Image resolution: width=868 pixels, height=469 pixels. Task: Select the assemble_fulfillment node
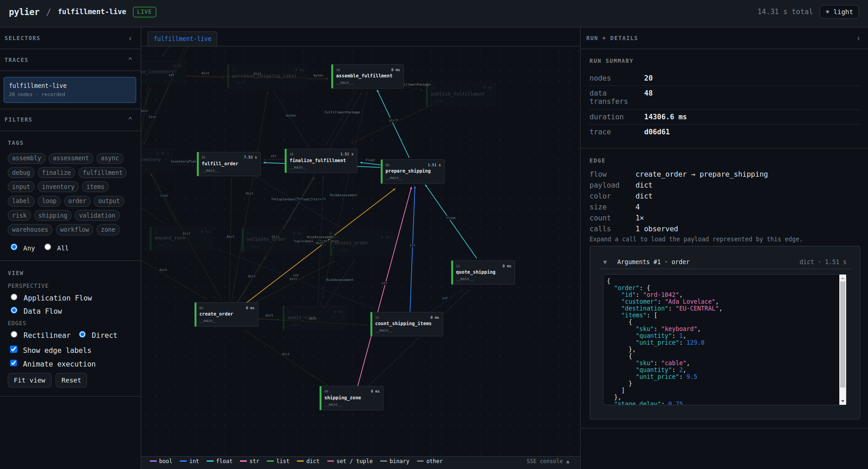[368, 76]
